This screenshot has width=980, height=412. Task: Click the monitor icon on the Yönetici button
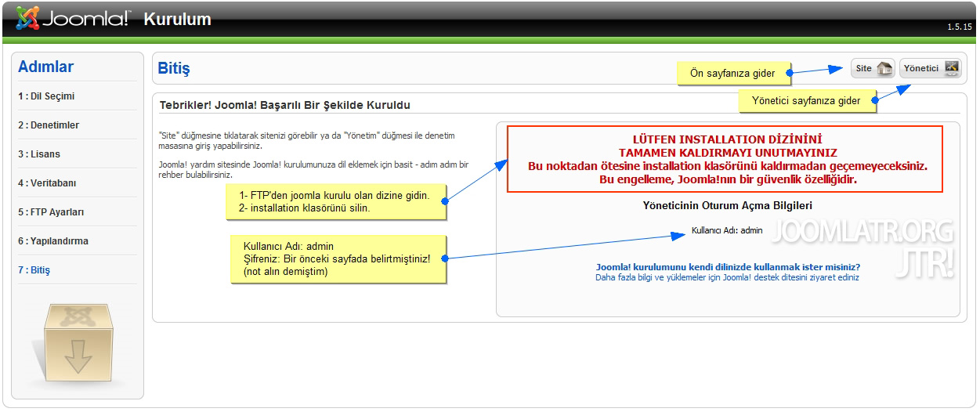pyautogui.click(x=951, y=68)
